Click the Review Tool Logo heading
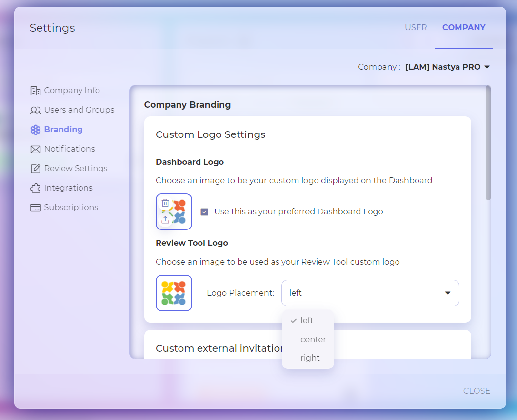Screen dimensions: 517x420 192,243
